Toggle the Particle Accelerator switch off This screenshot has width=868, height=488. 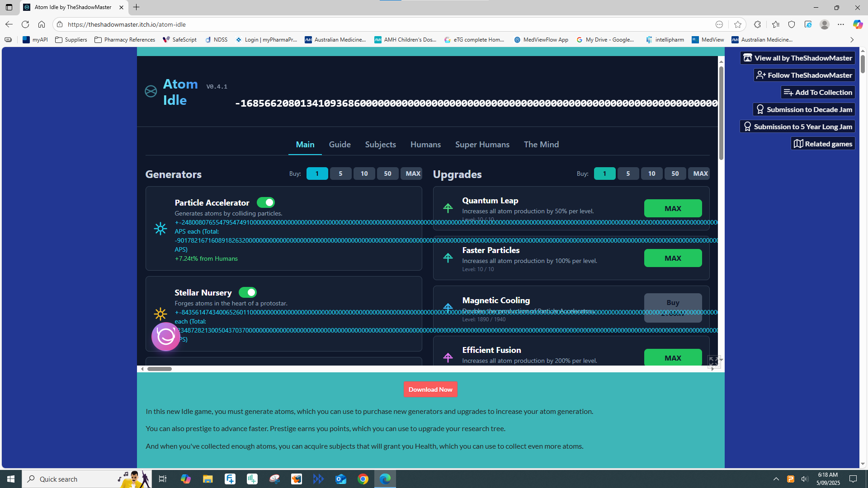point(266,202)
